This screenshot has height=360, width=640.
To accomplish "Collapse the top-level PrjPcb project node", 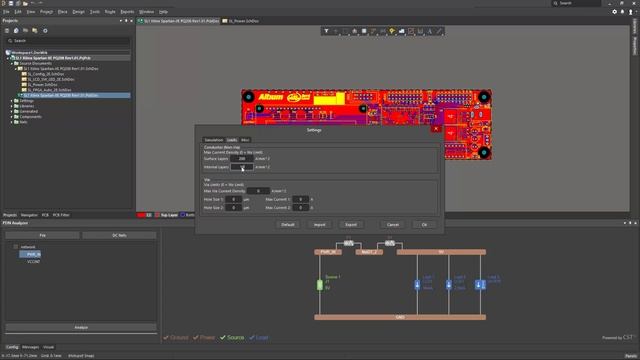I will (x=8, y=58).
